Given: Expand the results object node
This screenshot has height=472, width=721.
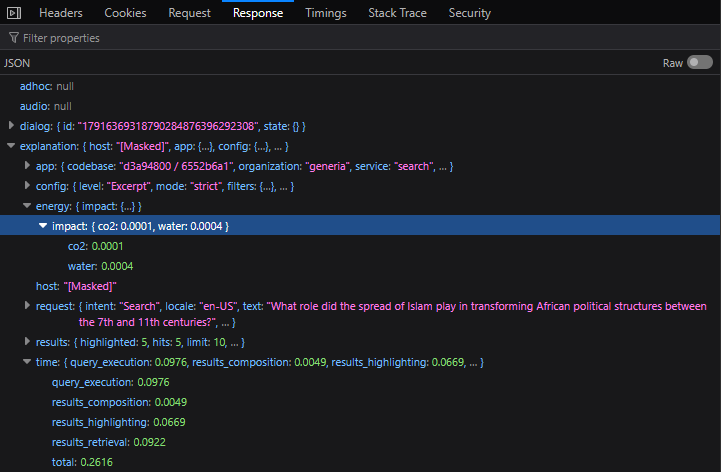Looking at the screenshot, I should (x=27, y=341).
